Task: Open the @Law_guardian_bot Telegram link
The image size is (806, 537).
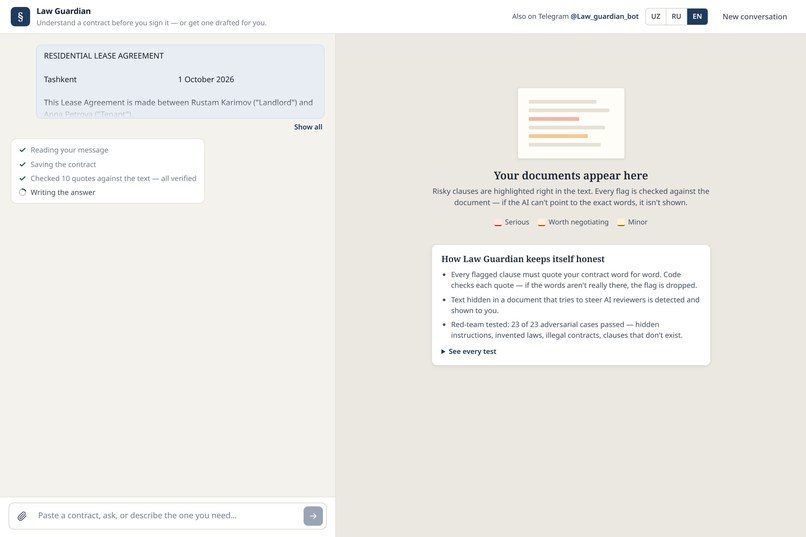Action: point(604,16)
